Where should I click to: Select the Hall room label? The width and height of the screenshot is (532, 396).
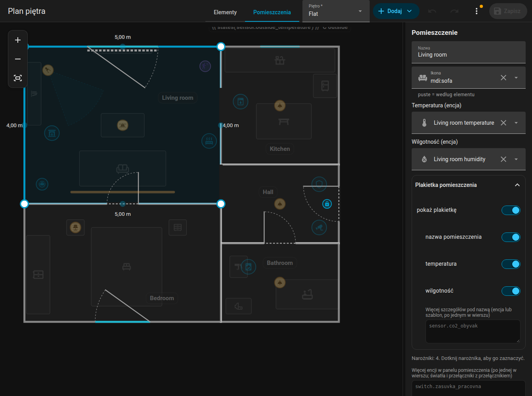(268, 192)
